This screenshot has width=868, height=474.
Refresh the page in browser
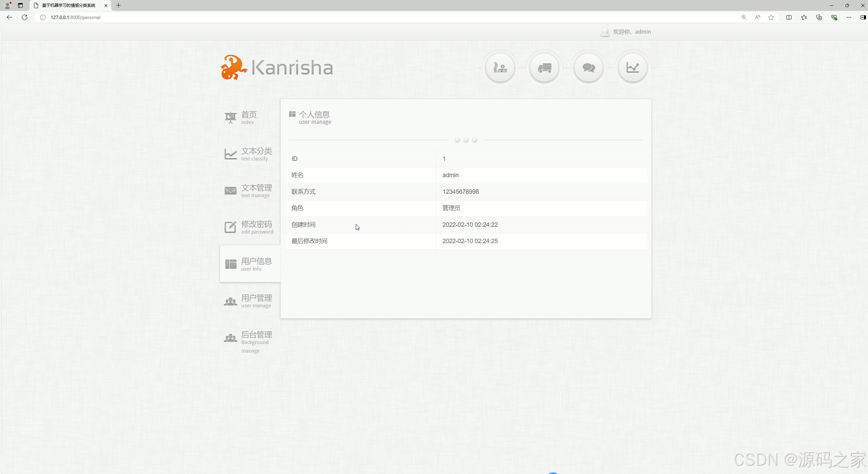click(x=24, y=17)
